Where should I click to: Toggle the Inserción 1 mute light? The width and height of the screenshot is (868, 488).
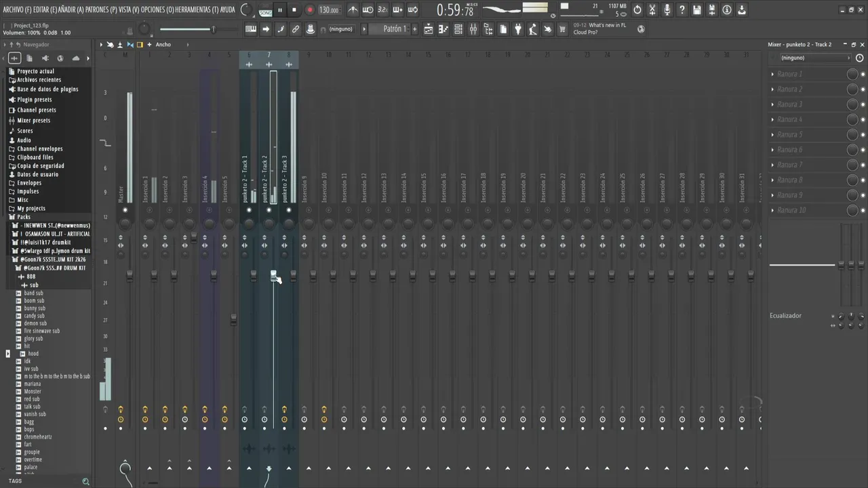[x=149, y=210]
